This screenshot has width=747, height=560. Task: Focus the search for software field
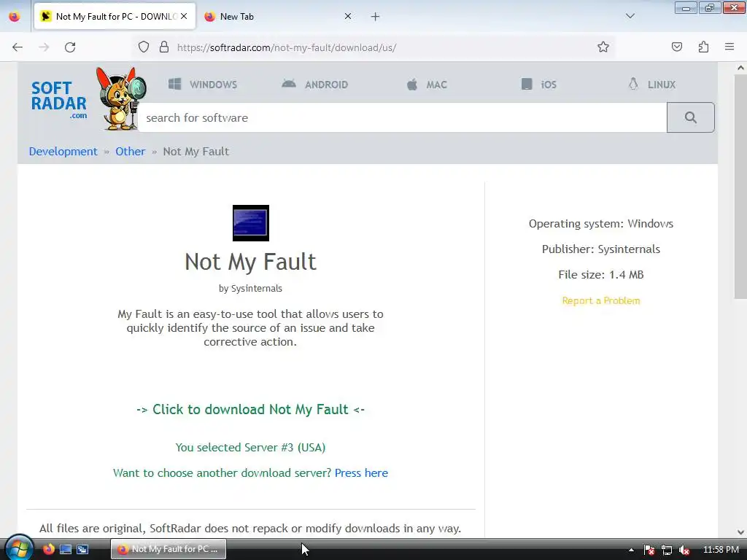point(403,117)
